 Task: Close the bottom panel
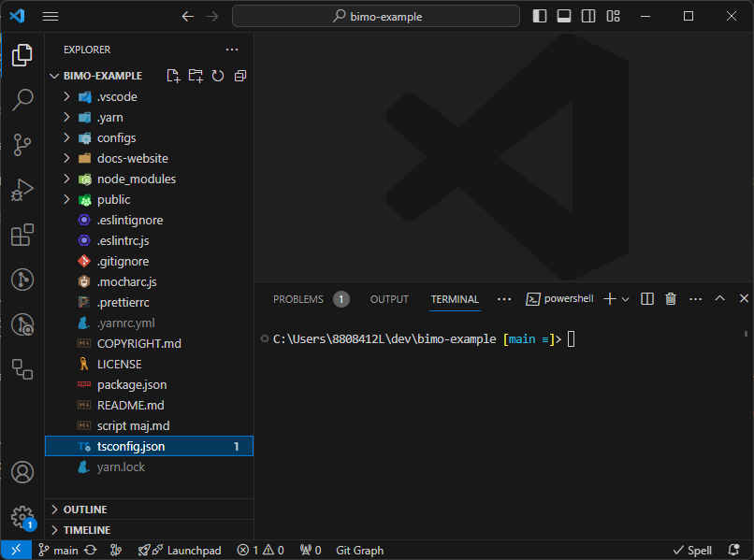(x=744, y=298)
